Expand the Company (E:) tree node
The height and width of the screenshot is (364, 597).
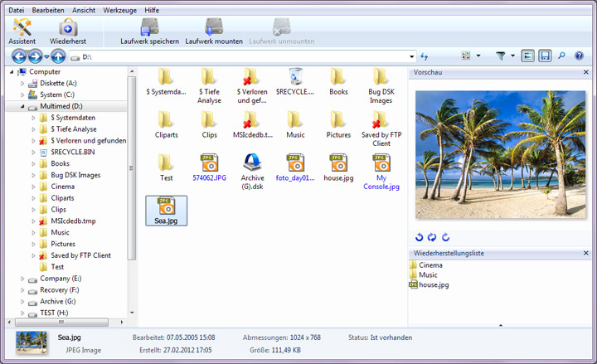point(22,279)
